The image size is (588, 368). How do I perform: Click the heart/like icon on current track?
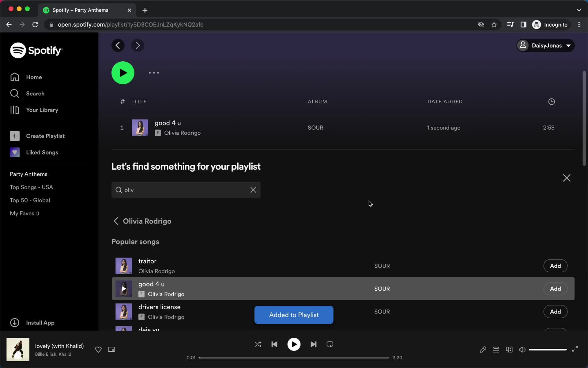coord(98,349)
